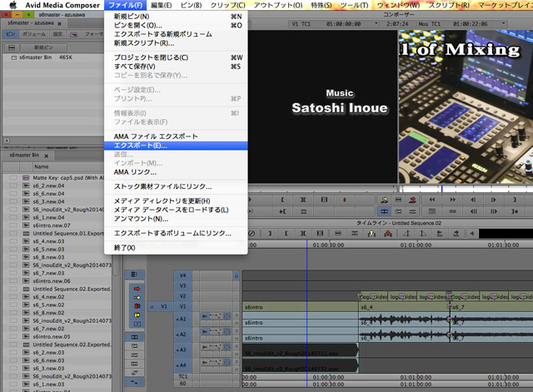The width and height of the screenshot is (533, 392).
Task: Open the 編集(E) menu
Action: pos(161,6)
